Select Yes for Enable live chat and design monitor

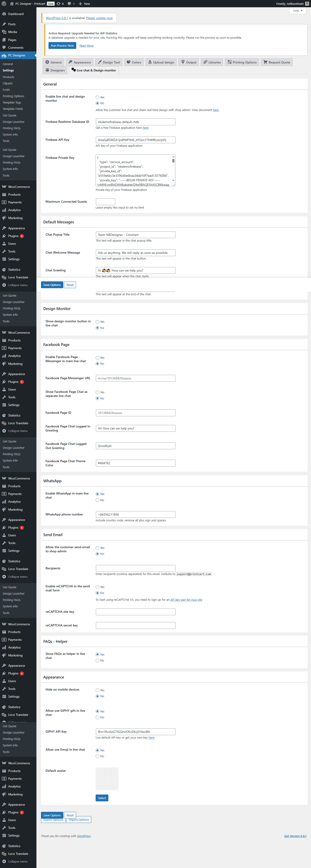click(97, 97)
